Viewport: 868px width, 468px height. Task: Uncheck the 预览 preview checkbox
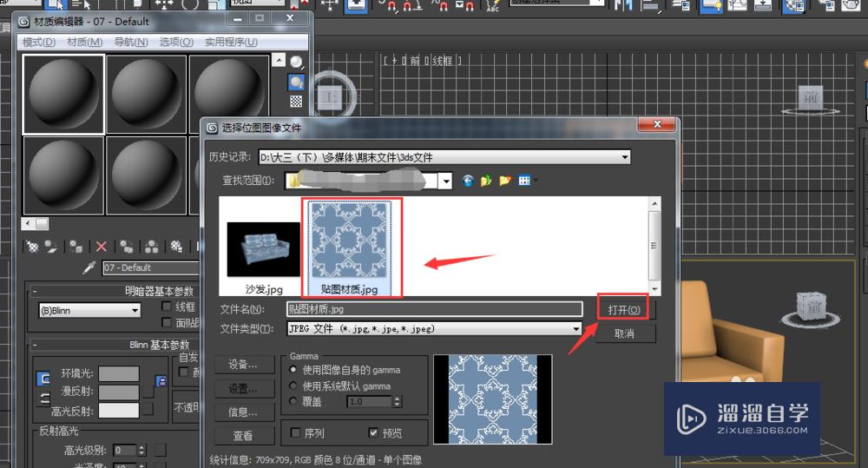tap(373, 432)
